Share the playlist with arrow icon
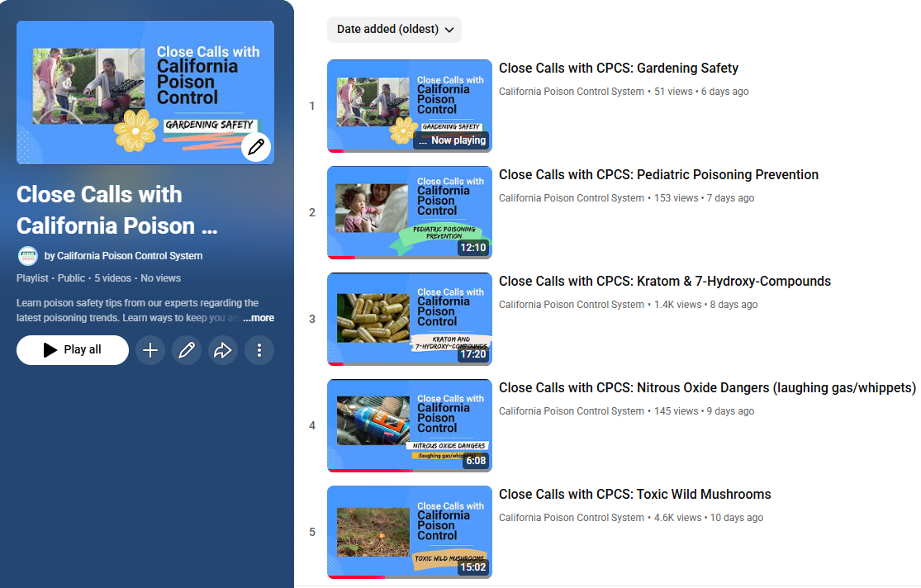The image size is (921, 588). 223,350
